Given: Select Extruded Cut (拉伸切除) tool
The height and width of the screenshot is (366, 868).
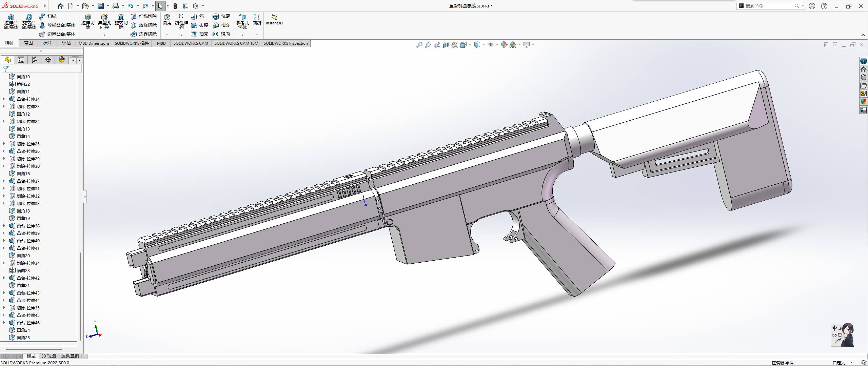Looking at the screenshot, I should tap(88, 22).
